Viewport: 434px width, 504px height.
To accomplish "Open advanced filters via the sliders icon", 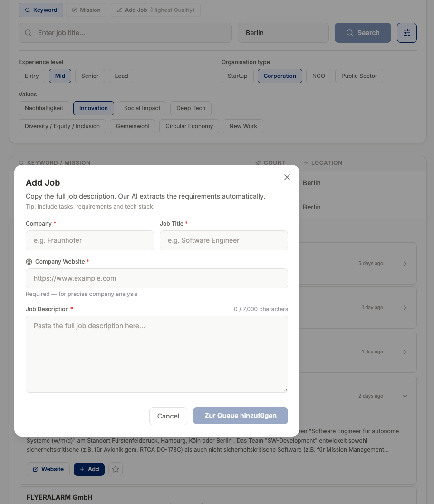I will click(x=406, y=32).
